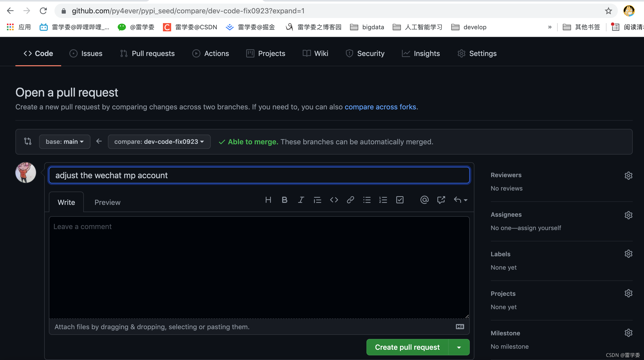Mention a user with the @ icon
644x360 pixels.
click(x=424, y=200)
